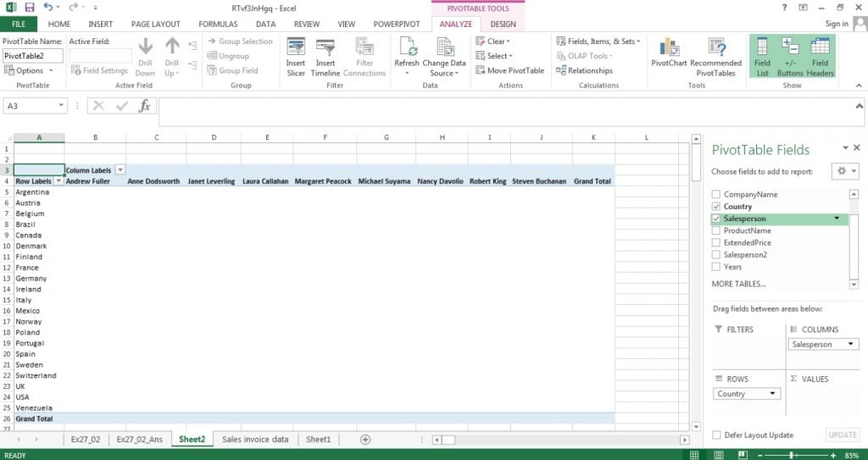Switch to the DESIGN ribbon tab
868x460 pixels.
click(503, 25)
